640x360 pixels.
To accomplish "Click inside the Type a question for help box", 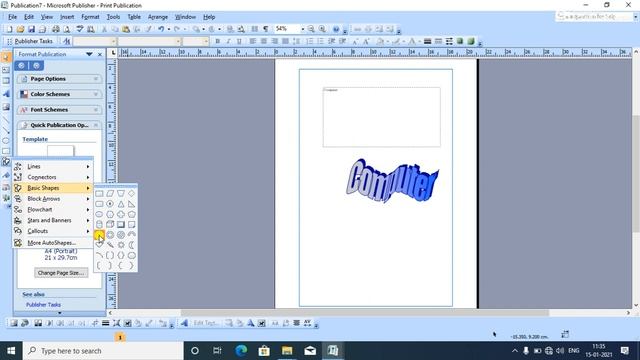I will 594,17.
